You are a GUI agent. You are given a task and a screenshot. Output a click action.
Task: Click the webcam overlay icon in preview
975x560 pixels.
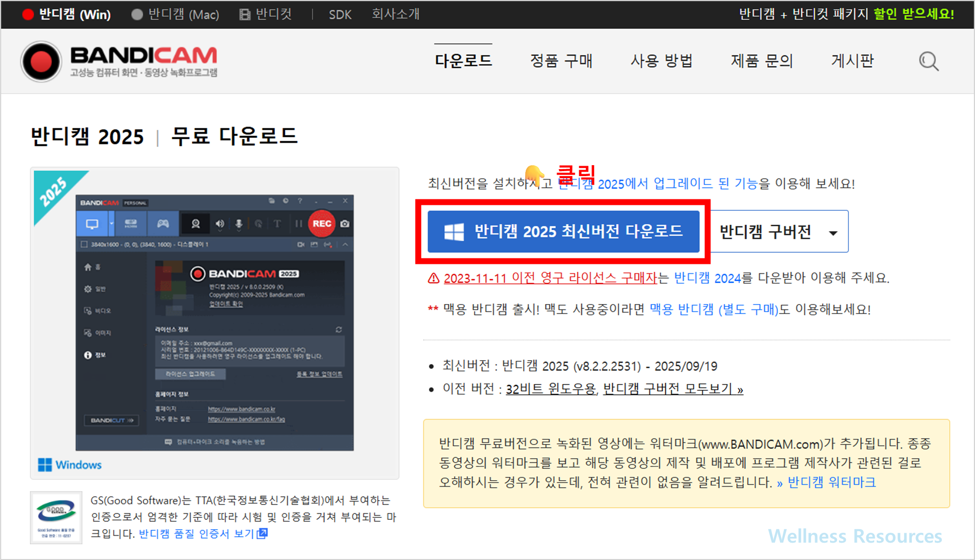(x=196, y=224)
